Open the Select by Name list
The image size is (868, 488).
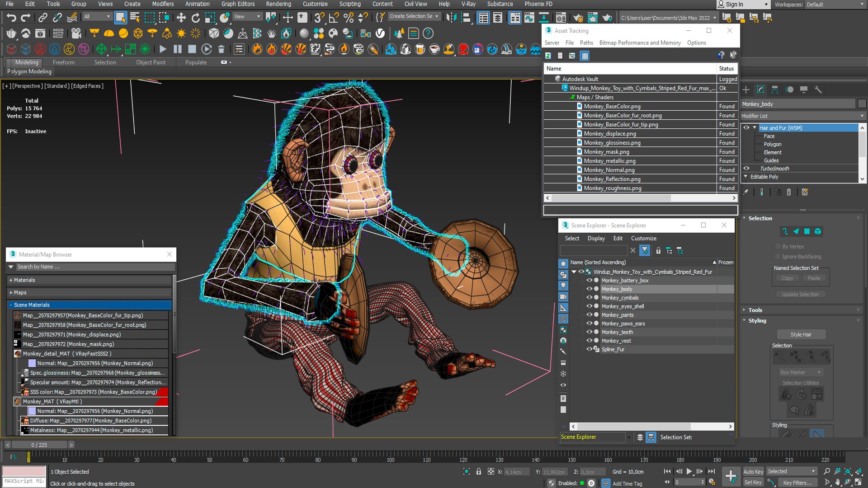tap(135, 18)
